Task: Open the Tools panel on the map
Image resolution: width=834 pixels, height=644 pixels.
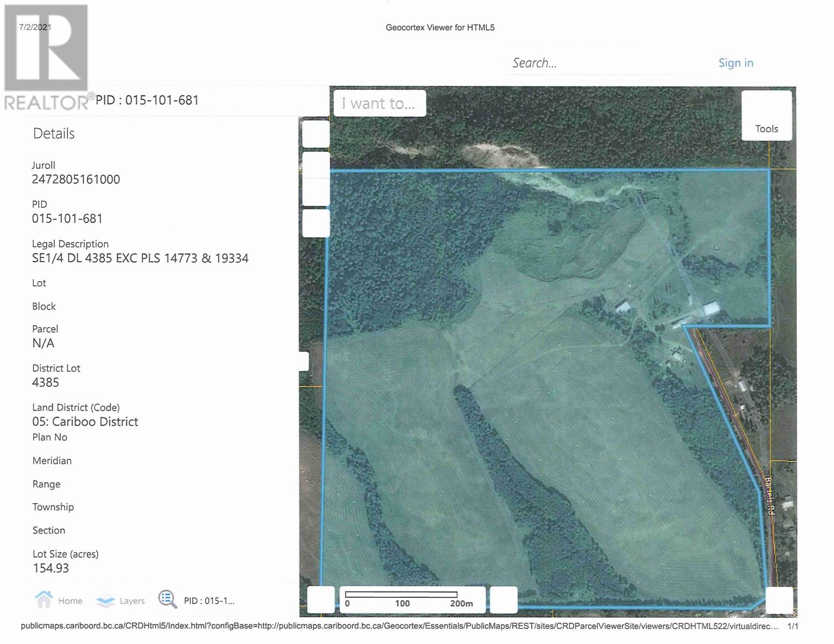Action: (766, 115)
